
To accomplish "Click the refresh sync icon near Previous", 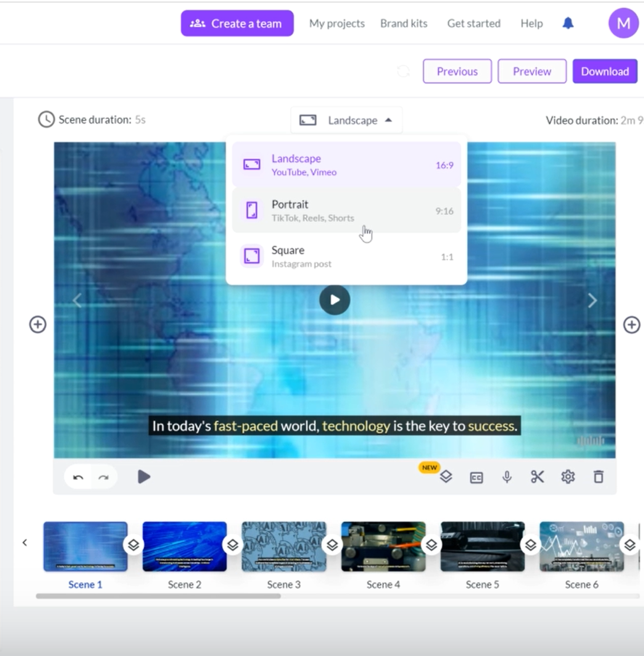I will coord(403,71).
